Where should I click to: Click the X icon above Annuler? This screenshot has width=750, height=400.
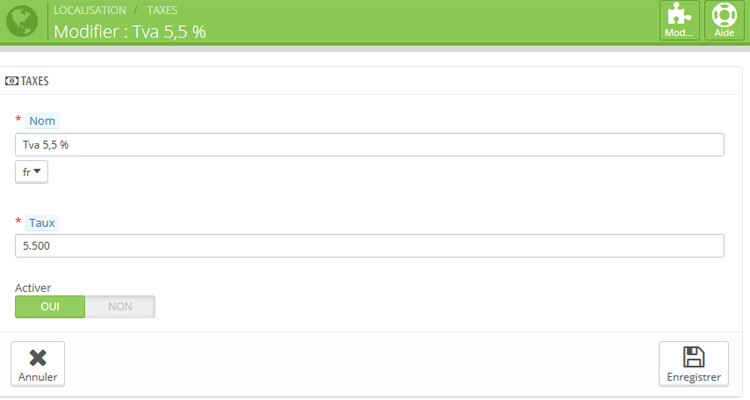pyautogui.click(x=38, y=358)
